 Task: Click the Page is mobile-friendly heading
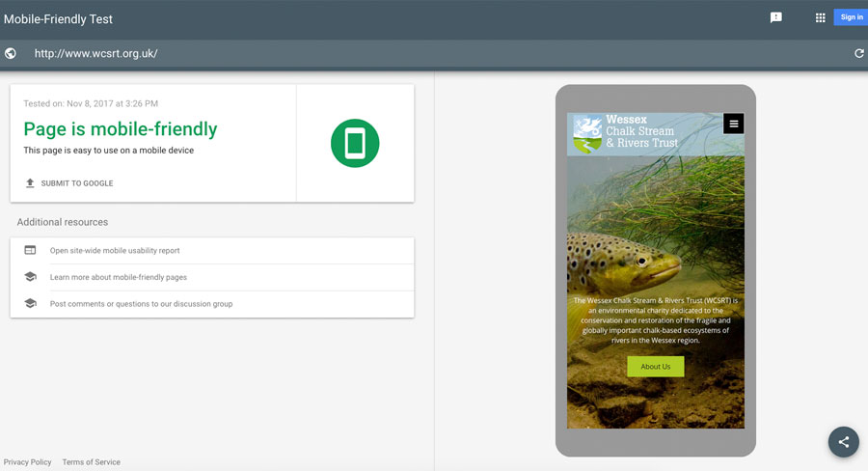pyautogui.click(x=121, y=129)
